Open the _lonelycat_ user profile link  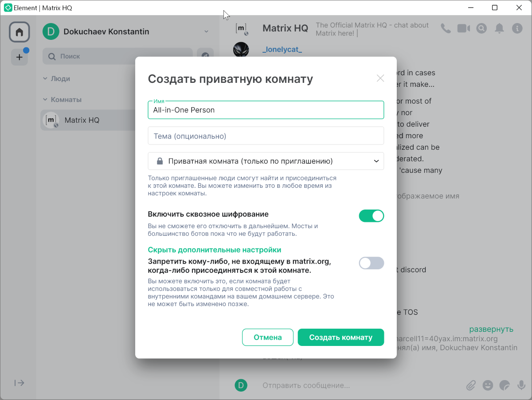(x=282, y=50)
